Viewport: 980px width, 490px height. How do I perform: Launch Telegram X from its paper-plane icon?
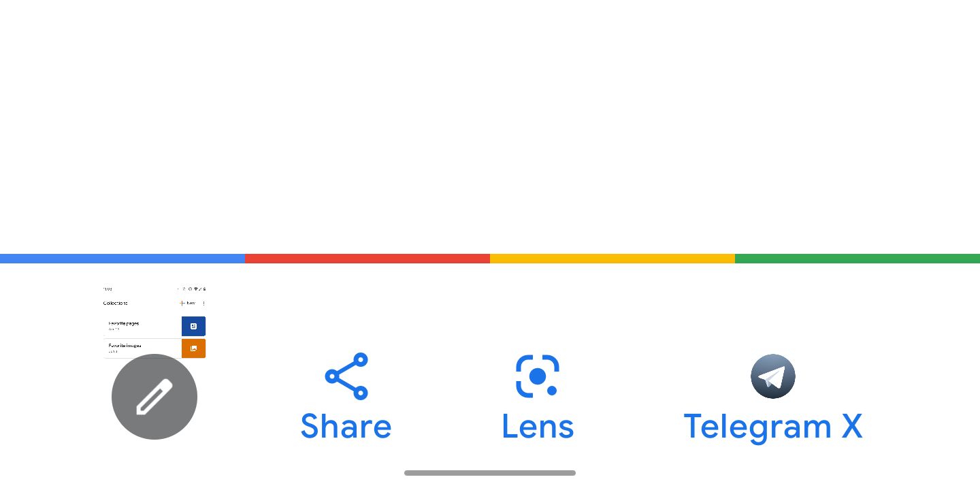pos(773,376)
